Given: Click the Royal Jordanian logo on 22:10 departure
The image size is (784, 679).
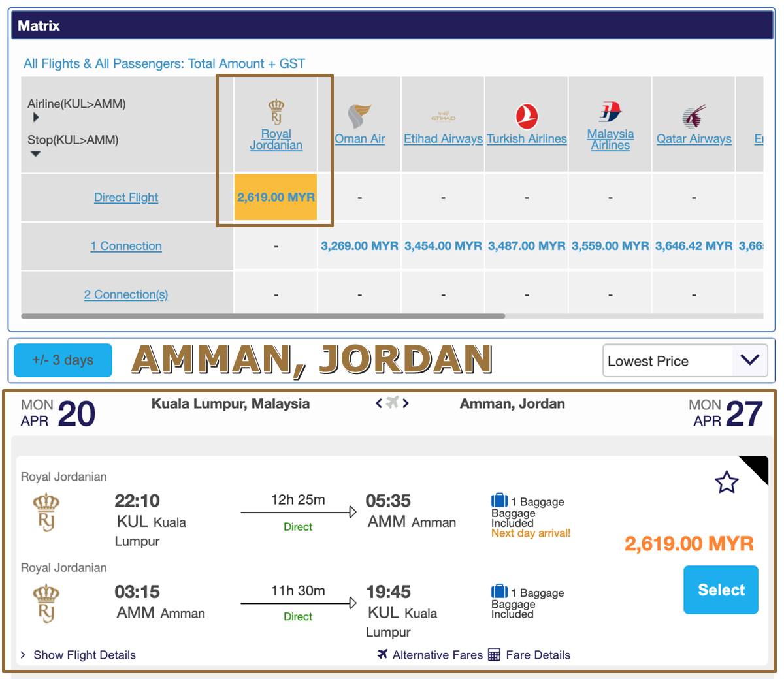Looking at the screenshot, I should coord(46,513).
